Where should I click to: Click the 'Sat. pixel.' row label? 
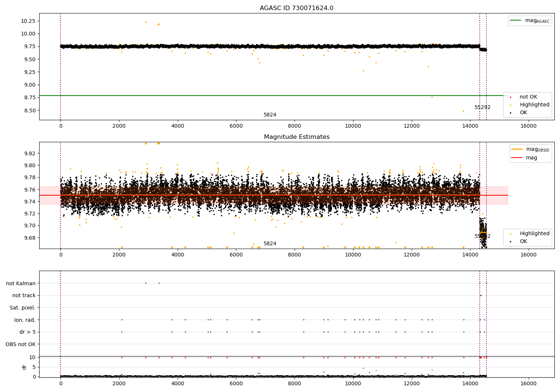pos(22,308)
